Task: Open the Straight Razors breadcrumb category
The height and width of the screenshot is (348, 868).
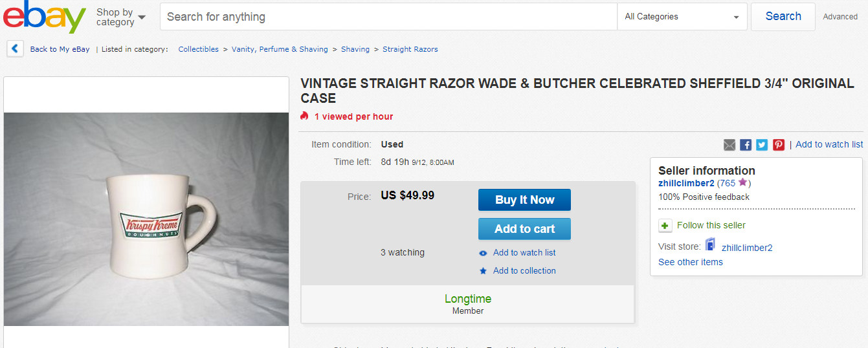Action: pyautogui.click(x=410, y=49)
